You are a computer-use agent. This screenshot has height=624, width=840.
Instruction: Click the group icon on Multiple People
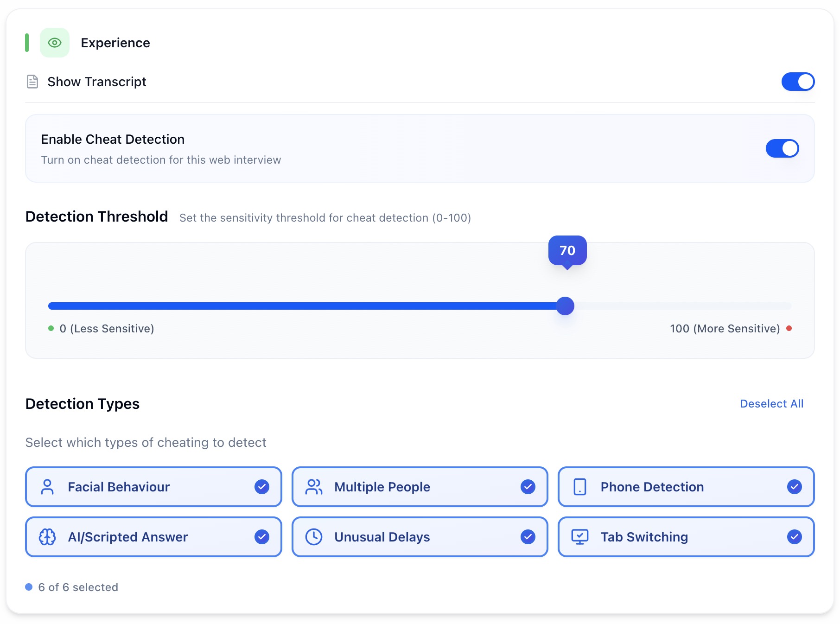314,487
